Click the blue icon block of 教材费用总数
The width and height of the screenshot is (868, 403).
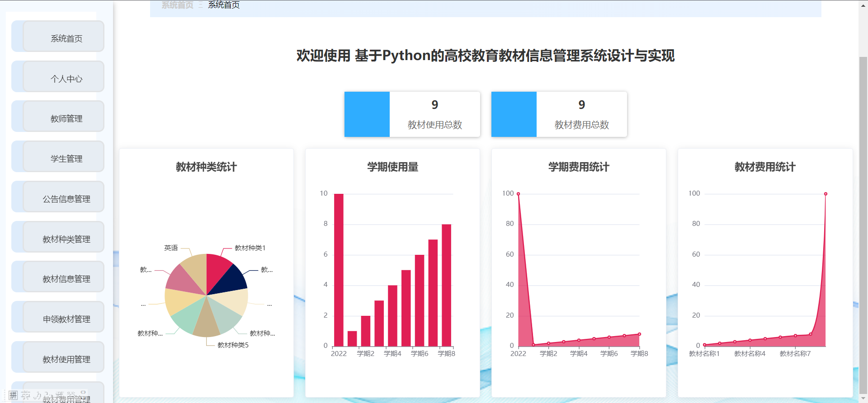coord(514,114)
